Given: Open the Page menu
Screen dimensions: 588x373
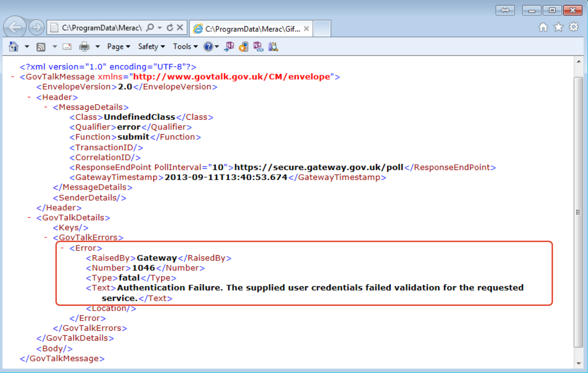Looking at the screenshot, I should [118, 47].
